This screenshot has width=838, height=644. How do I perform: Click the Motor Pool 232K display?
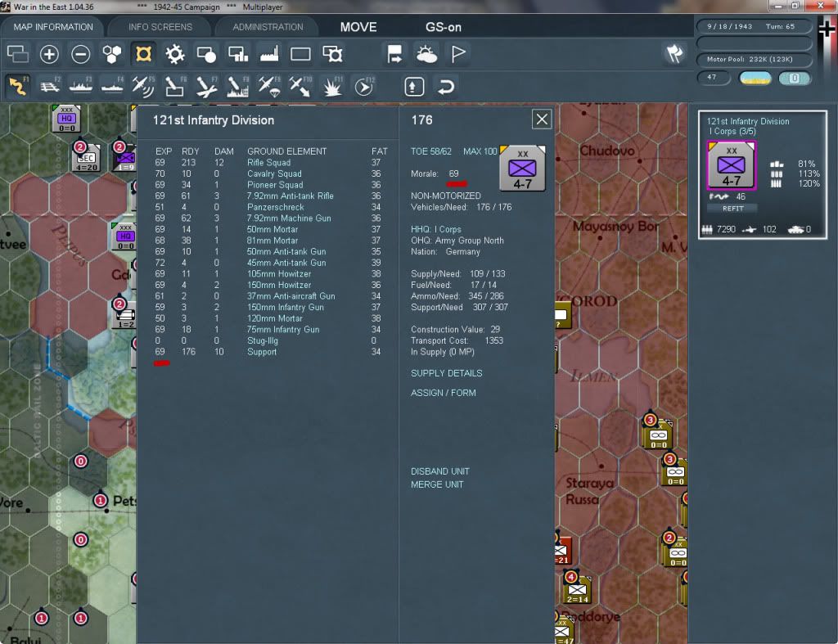pos(754,59)
